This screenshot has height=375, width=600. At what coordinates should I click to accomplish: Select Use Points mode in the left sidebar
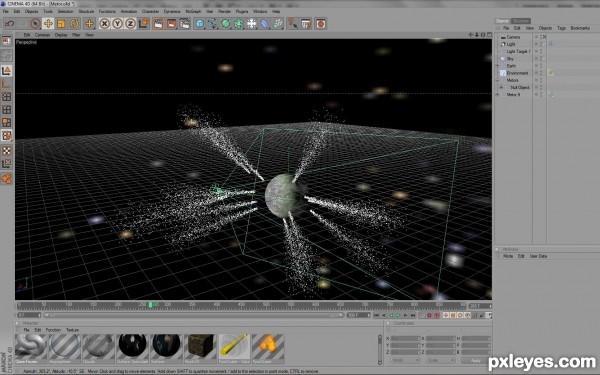[7, 96]
